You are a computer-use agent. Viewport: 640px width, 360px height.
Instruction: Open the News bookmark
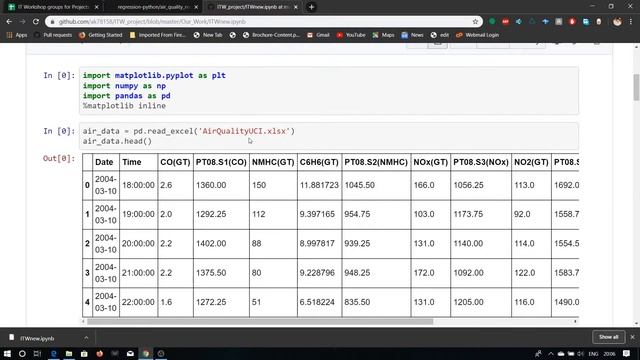[413, 35]
